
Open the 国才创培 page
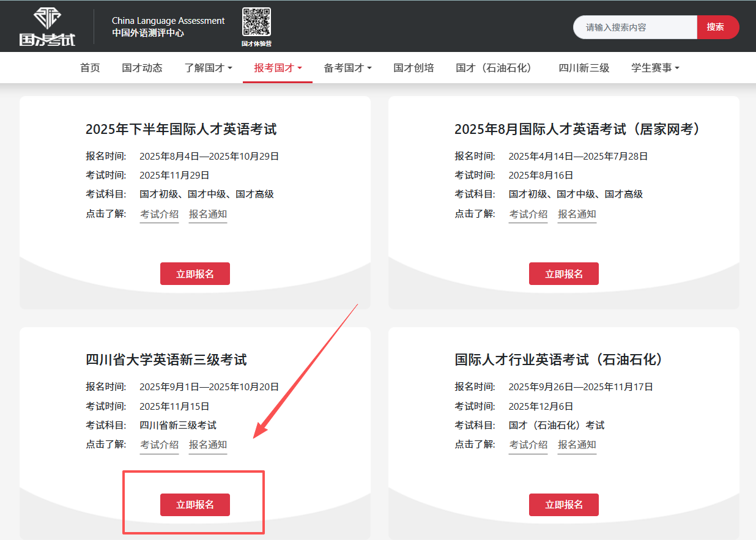tap(413, 67)
